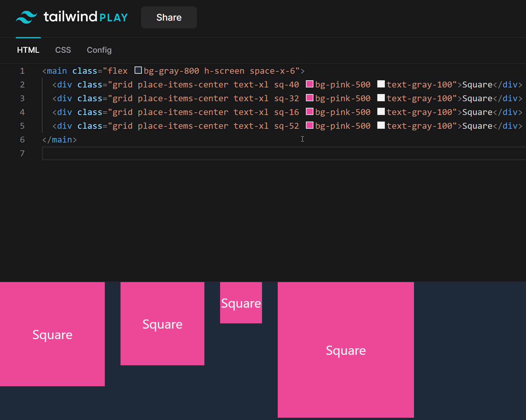Switch to the CSS tab
Image resolution: width=526 pixels, height=420 pixels.
[x=63, y=50]
